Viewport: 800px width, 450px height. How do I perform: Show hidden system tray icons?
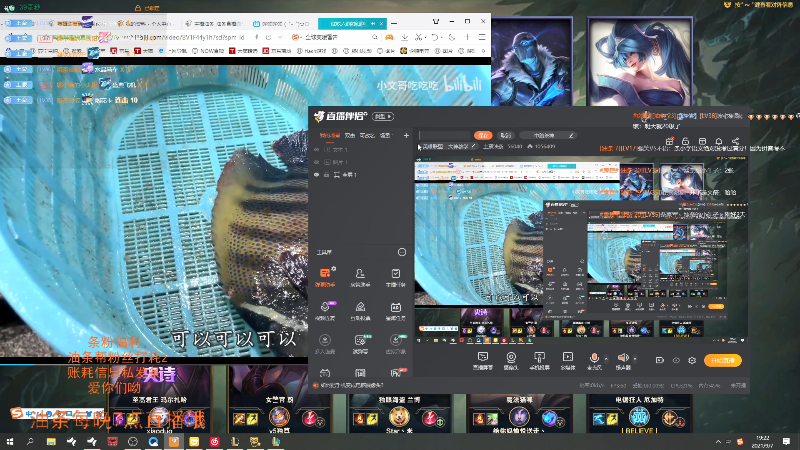[x=718, y=441]
